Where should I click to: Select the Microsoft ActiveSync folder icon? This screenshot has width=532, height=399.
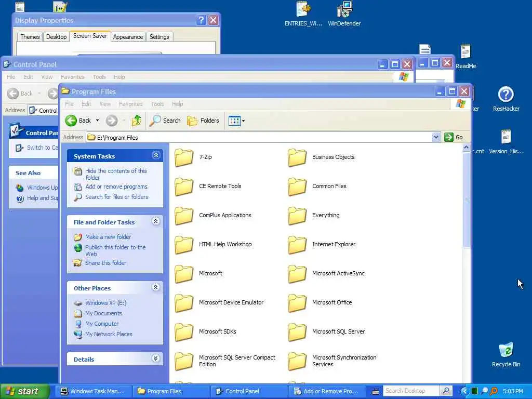(297, 274)
